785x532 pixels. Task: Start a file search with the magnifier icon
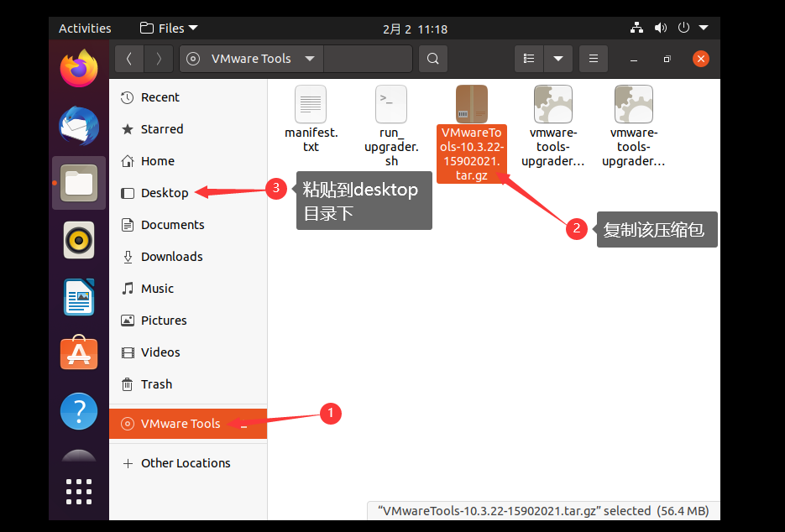click(x=432, y=58)
